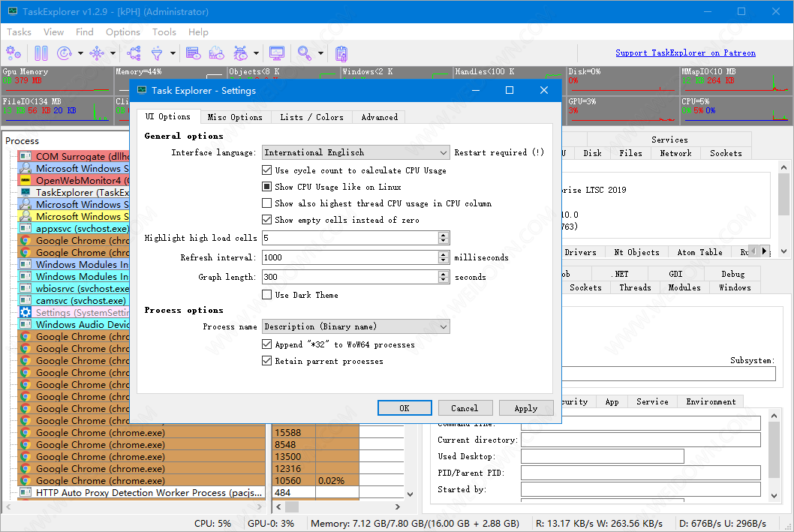Click the camsvc (svchost.exe) process icon

(x=26, y=301)
